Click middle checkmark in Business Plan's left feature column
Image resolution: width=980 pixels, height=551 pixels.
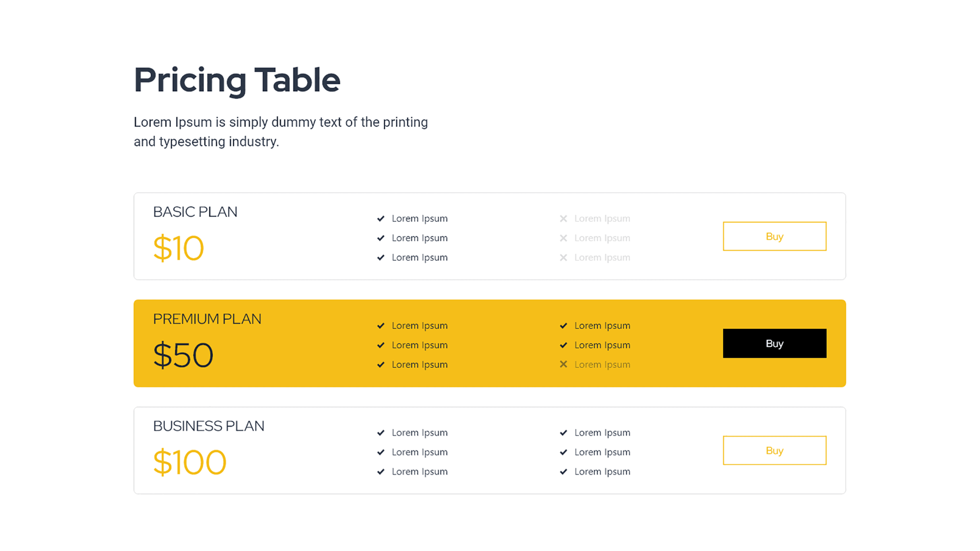click(380, 452)
